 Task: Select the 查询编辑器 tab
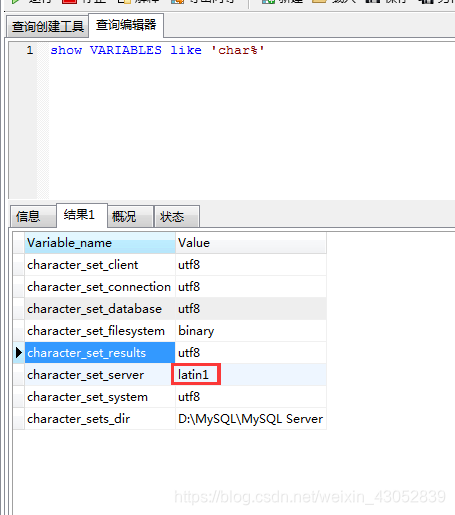tap(126, 25)
